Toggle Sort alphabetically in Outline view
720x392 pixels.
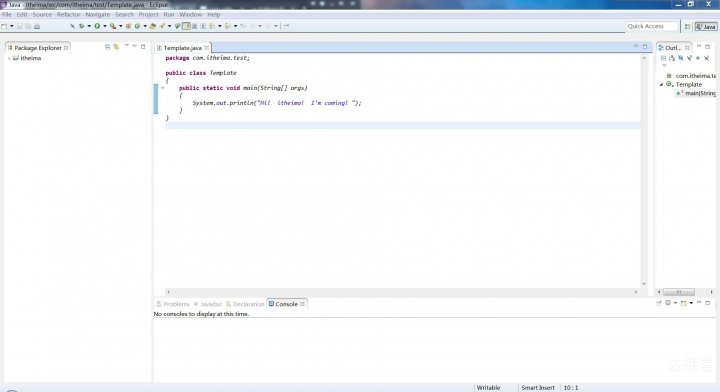[x=672, y=58]
